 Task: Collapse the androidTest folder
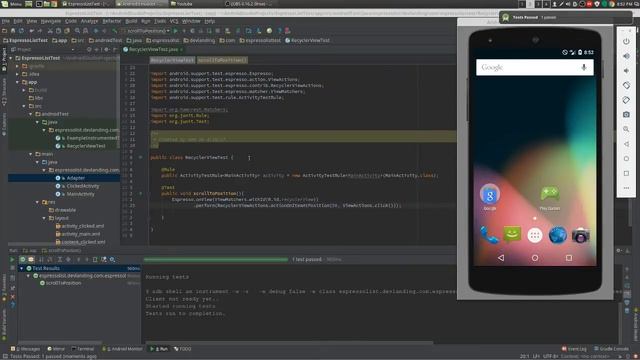point(31,114)
